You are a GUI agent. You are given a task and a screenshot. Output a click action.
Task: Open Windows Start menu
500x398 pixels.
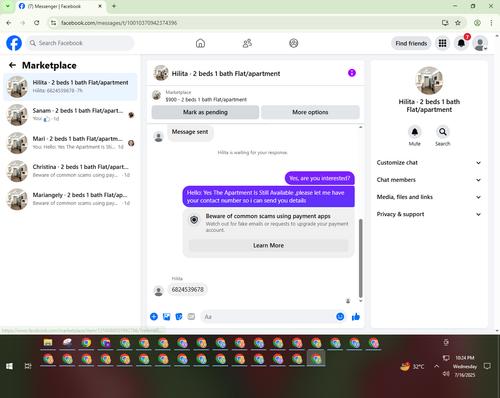click(9, 366)
